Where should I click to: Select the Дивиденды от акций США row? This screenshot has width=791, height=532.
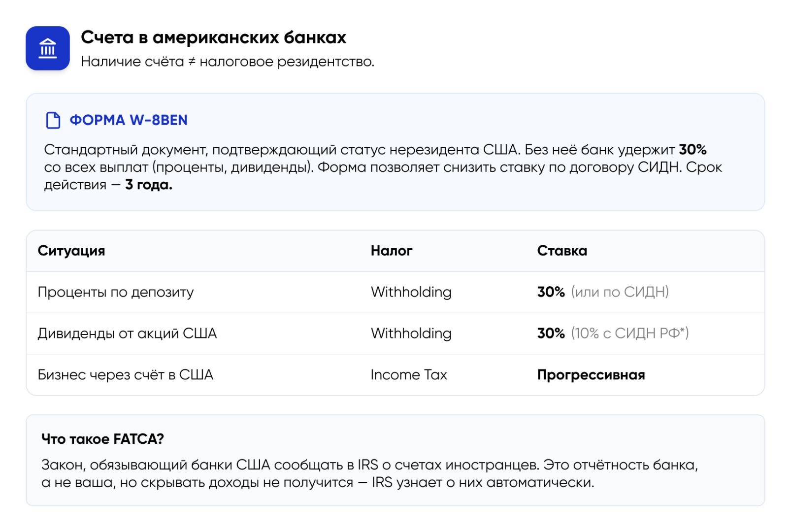pyautogui.click(x=127, y=333)
